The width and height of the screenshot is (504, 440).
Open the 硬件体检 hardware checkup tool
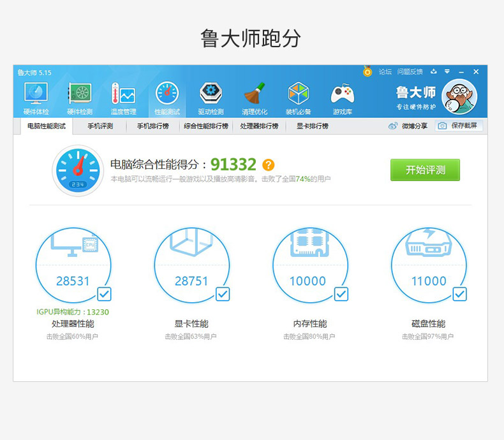(x=36, y=99)
